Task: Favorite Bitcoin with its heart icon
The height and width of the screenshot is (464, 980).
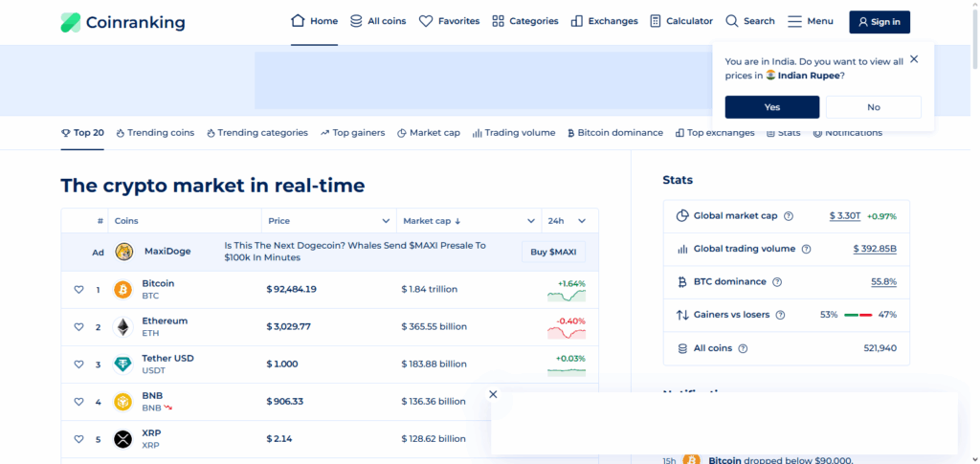Action: pos(78,290)
